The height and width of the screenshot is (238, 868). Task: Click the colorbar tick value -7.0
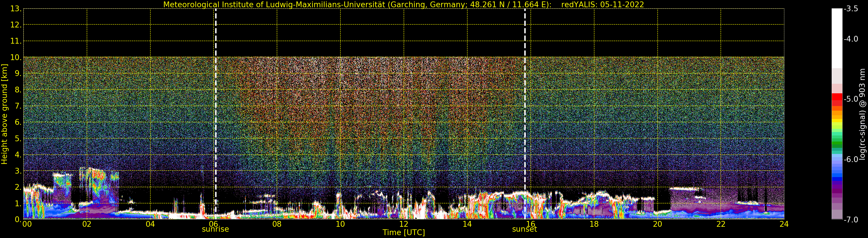point(851,220)
